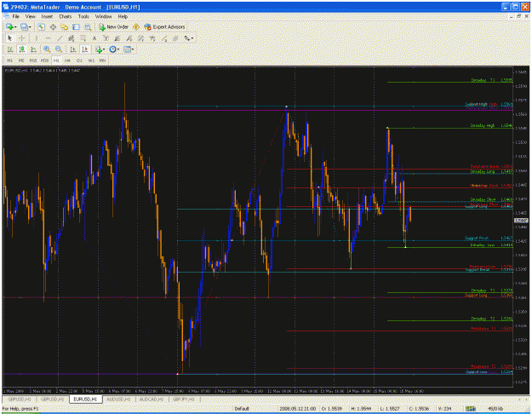
Task: Switch timeframe to M5
Action: pyautogui.click(x=21, y=60)
